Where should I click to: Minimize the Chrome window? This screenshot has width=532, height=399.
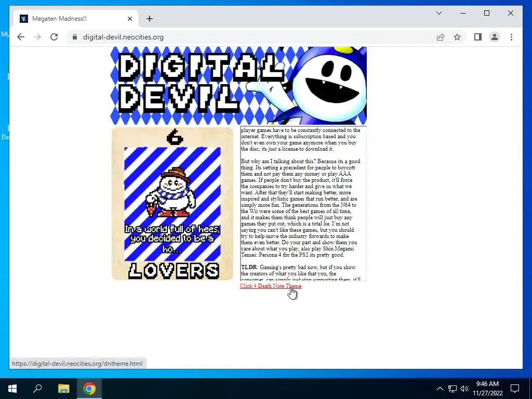463,13
